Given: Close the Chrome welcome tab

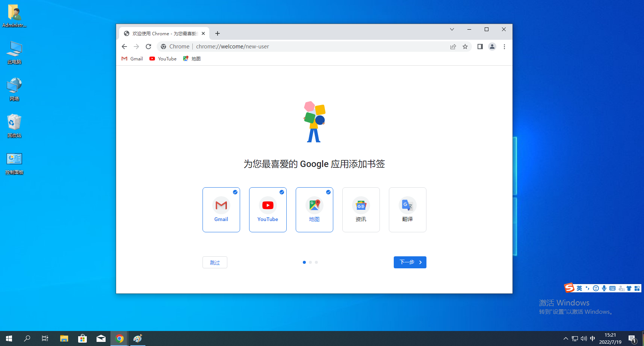Looking at the screenshot, I should [x=203, y=33].
